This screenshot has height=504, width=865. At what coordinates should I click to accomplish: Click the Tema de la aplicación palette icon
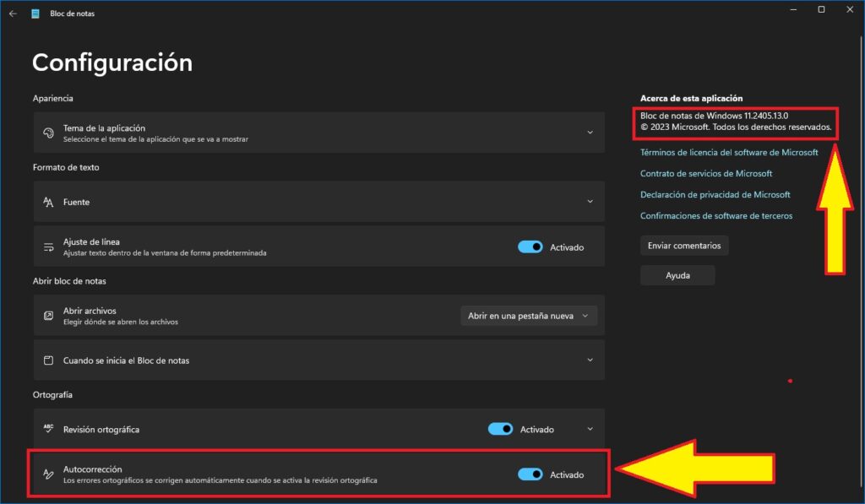pyautogui.click(x=48, y=133)
